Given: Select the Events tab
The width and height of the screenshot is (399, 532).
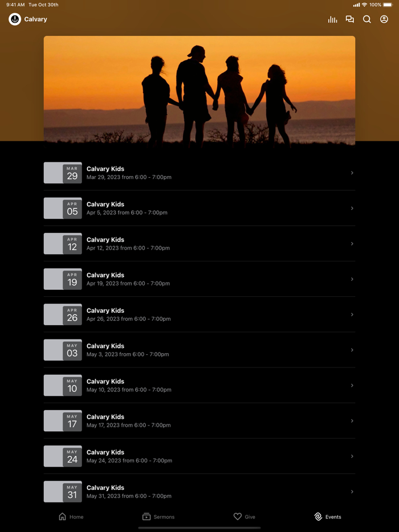Looking at the screenshot, I should coord(328,517).
